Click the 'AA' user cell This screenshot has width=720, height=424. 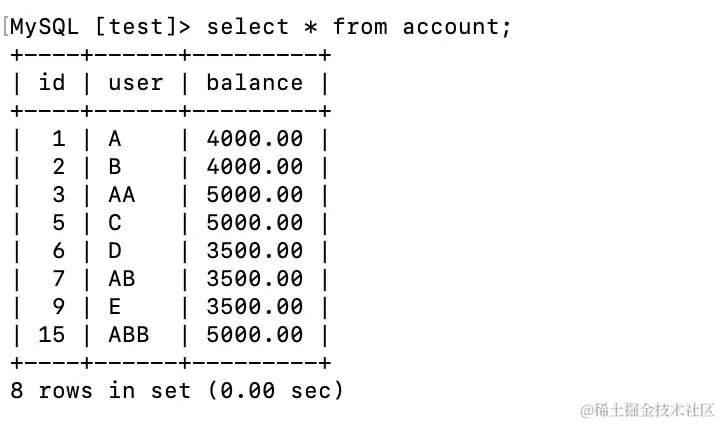tap(122, 195)
